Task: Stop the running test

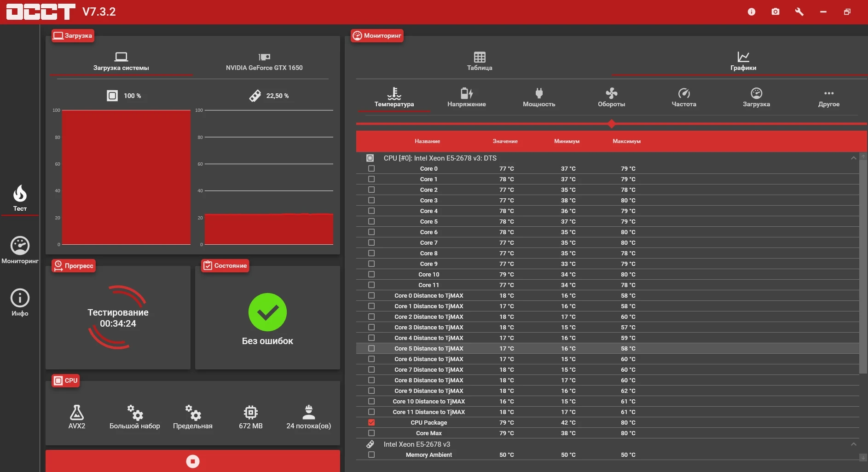Action: click(x=193, y=461)
